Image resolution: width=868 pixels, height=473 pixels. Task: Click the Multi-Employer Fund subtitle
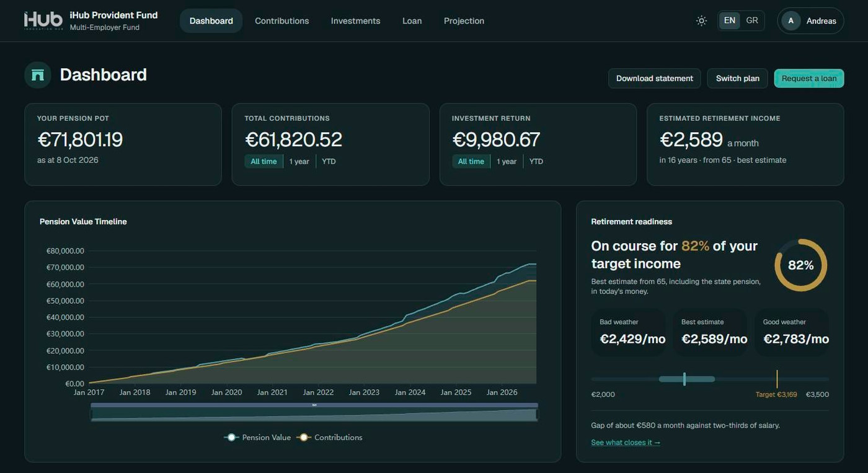(x=104, y=28)
